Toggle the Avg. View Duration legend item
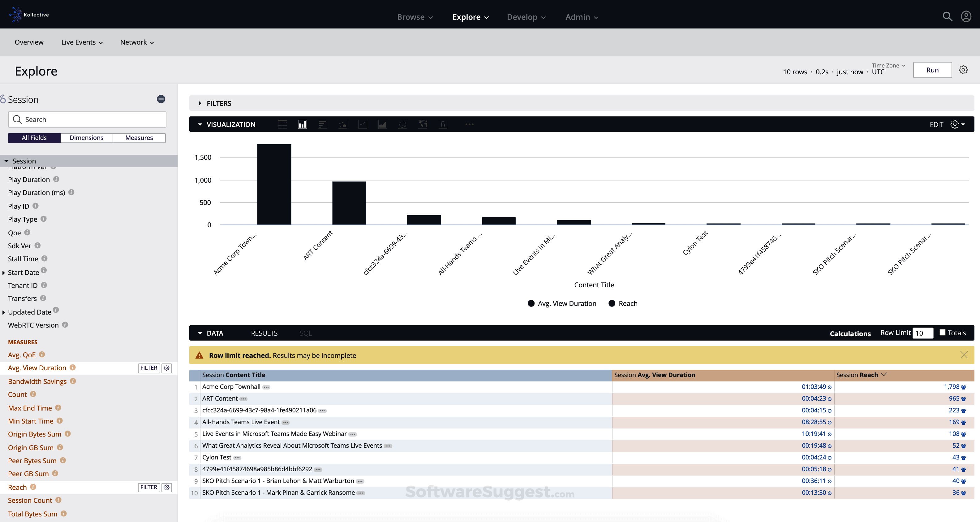Screen dimensions: 980x522 pyautogui.click(x=562, y=303)
